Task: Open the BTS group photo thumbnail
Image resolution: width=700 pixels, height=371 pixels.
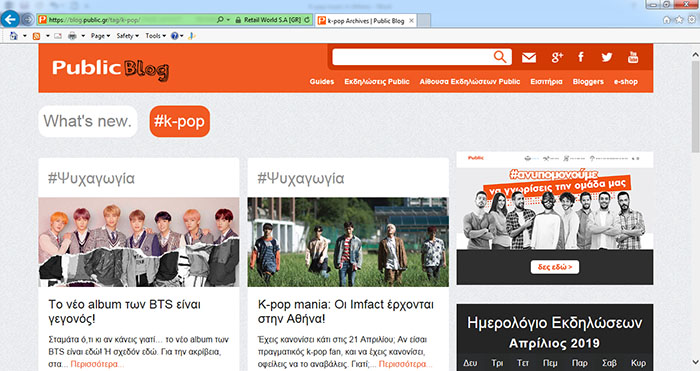Action: pos(139,242)
